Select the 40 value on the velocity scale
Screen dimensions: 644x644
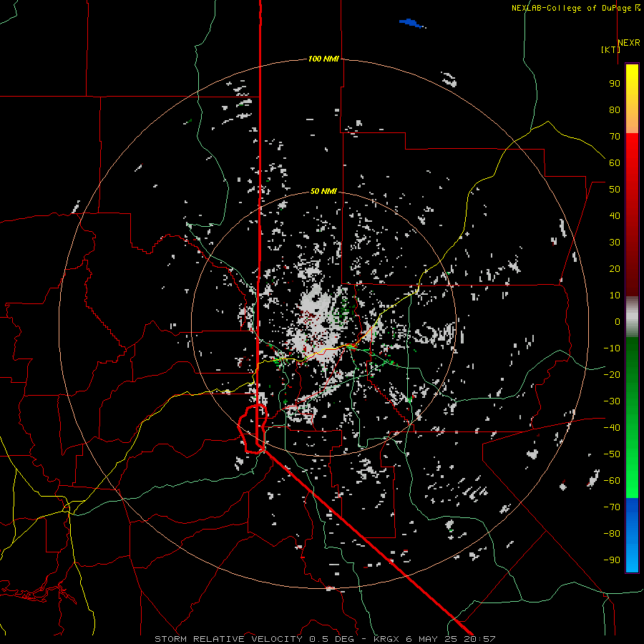[x=615, y=215]
